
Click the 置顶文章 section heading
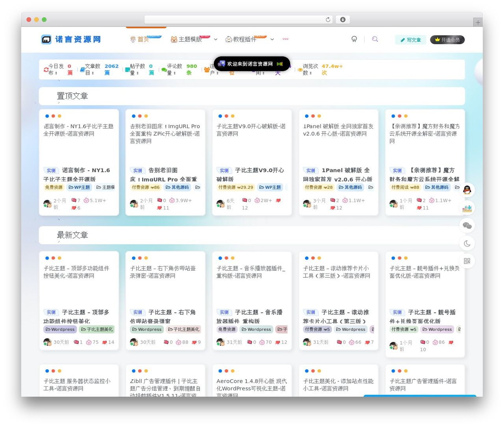[72, 96]
